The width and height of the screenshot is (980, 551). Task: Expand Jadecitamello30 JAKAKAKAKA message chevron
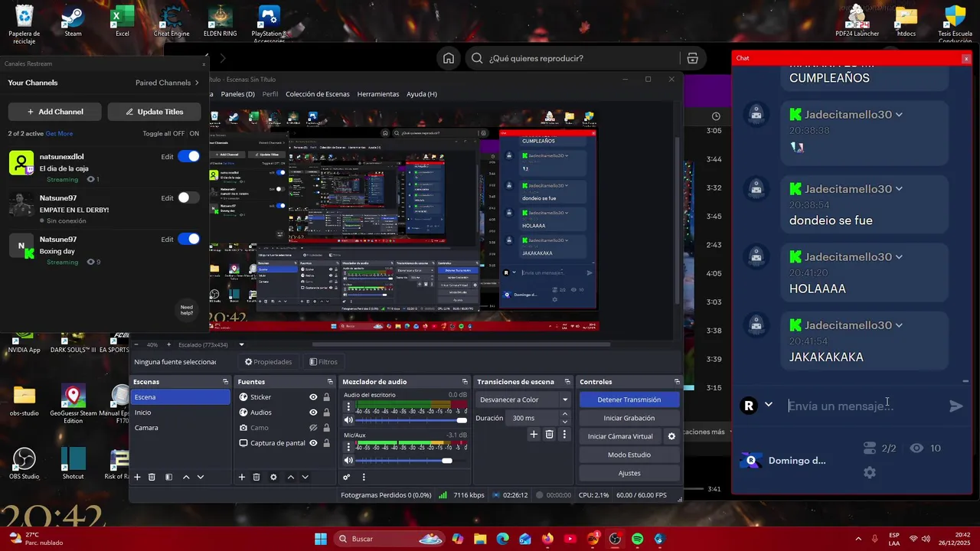pos(899,325)
